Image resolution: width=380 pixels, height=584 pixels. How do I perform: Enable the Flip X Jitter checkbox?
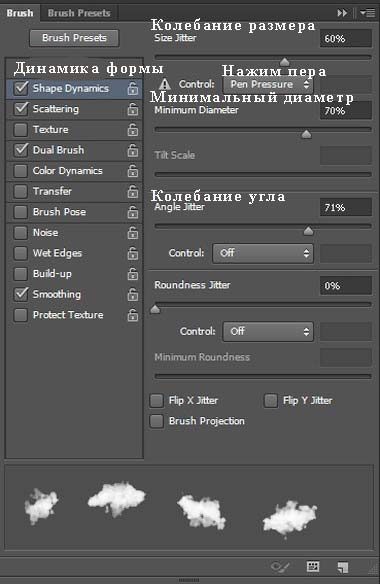tap(156, 401)
